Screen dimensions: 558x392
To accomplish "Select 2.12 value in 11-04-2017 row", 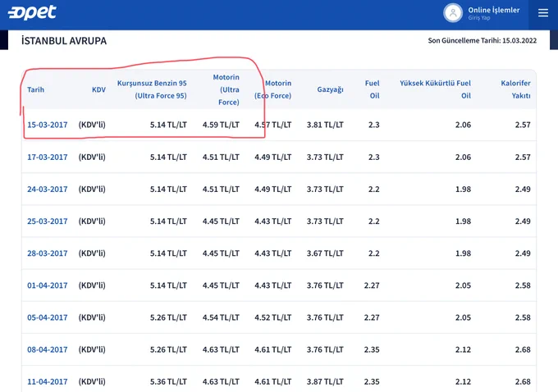I will point(463,381).
